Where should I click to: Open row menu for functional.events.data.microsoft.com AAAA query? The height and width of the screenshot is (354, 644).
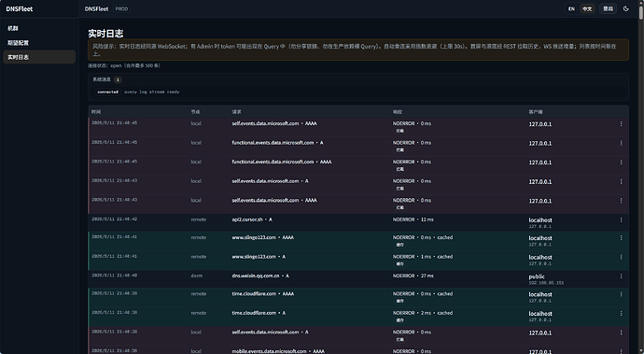(621, 162)
